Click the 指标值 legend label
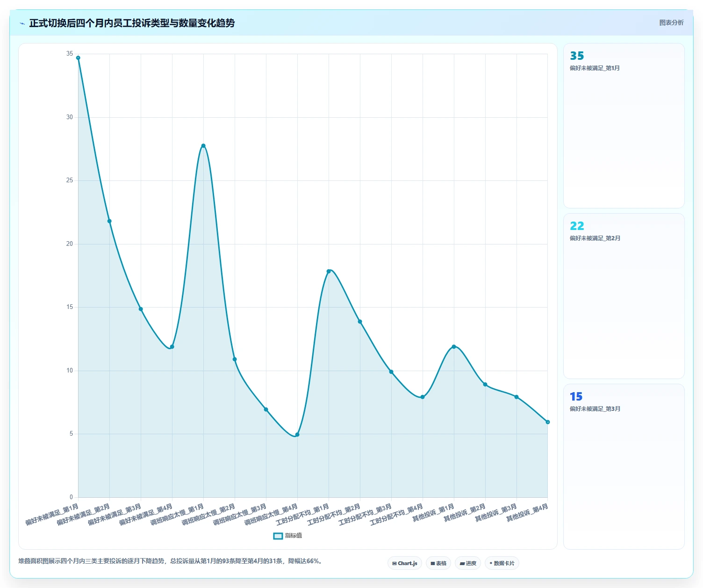703x588 pixels. [x=294, y=536]
